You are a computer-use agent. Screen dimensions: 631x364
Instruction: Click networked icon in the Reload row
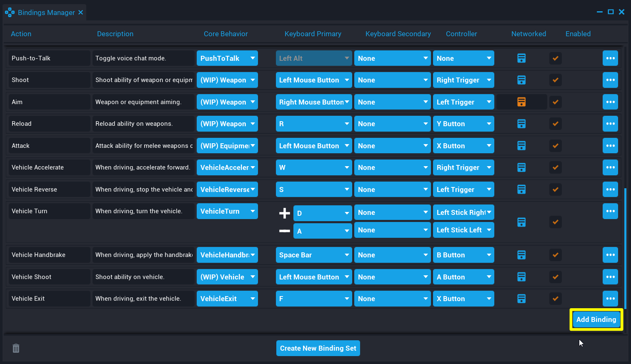pos(521,124)
